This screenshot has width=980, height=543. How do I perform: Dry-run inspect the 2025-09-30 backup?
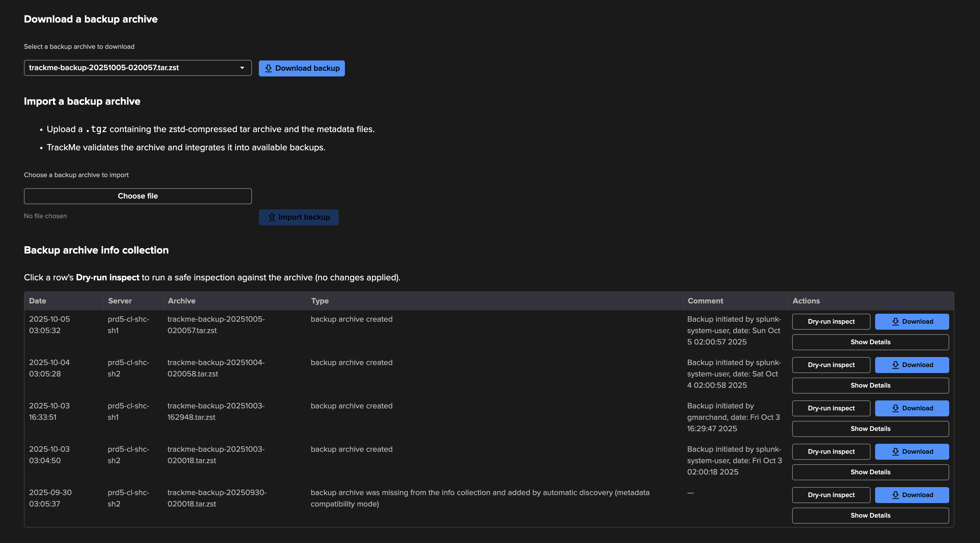coord(831,495)
